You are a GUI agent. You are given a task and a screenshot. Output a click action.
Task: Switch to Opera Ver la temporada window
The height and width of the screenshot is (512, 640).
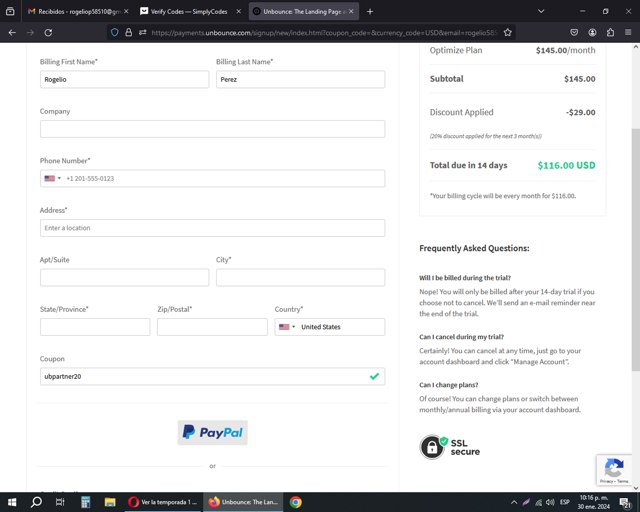tap(162, 502)
